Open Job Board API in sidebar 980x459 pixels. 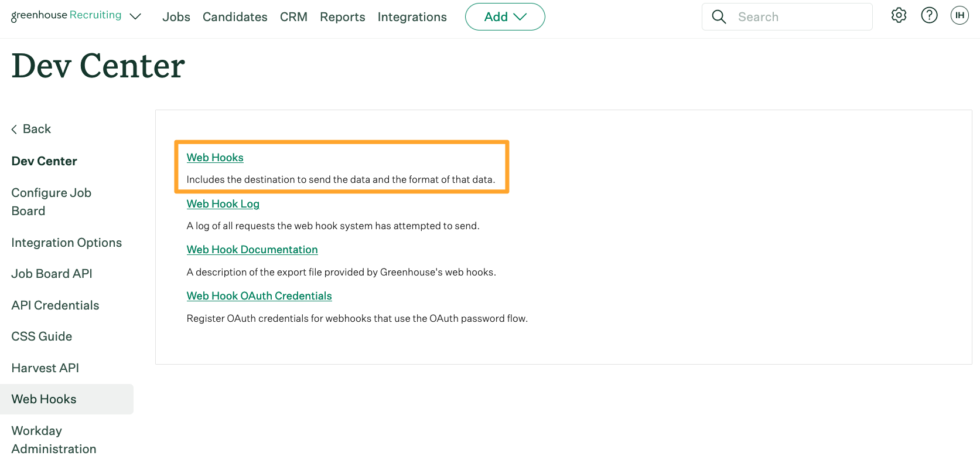click(x=52, y=274)
